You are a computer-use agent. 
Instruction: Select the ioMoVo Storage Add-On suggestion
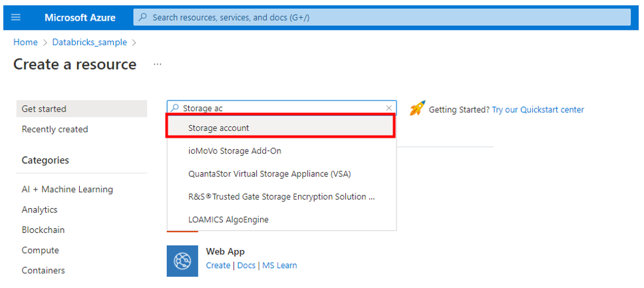coord(281,151)
